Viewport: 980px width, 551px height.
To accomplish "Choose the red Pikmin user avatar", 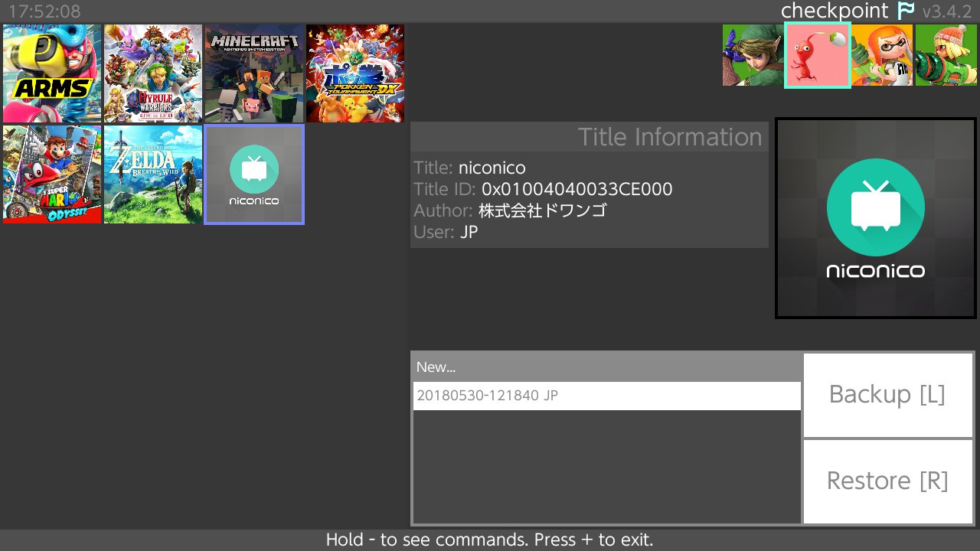I will point(818,55).
